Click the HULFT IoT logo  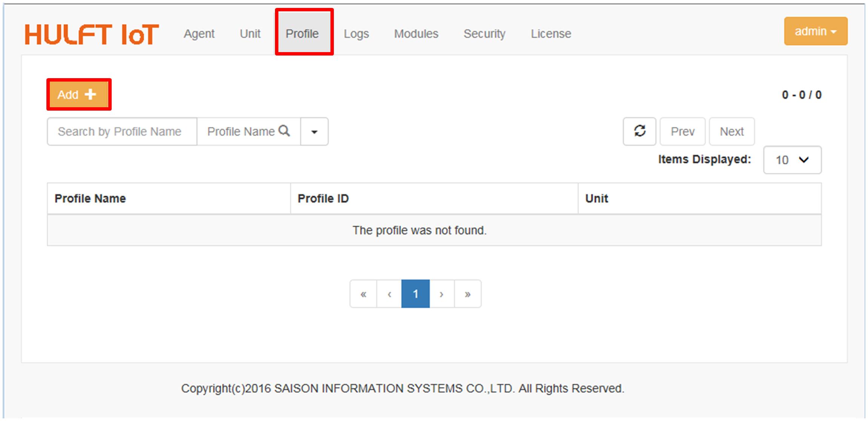click(x=92, y=34)
